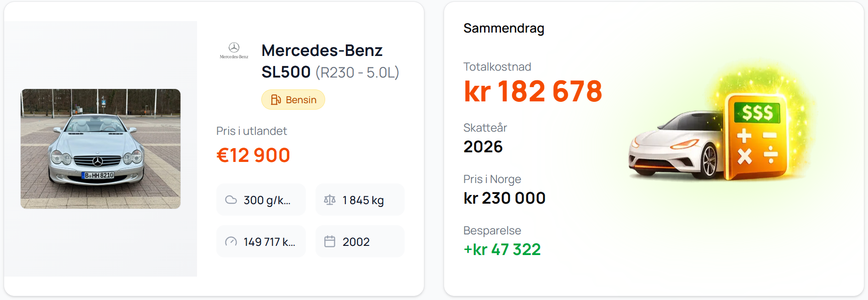Click the fuel pump icon
868x300 pixels.
coord(276,100)
